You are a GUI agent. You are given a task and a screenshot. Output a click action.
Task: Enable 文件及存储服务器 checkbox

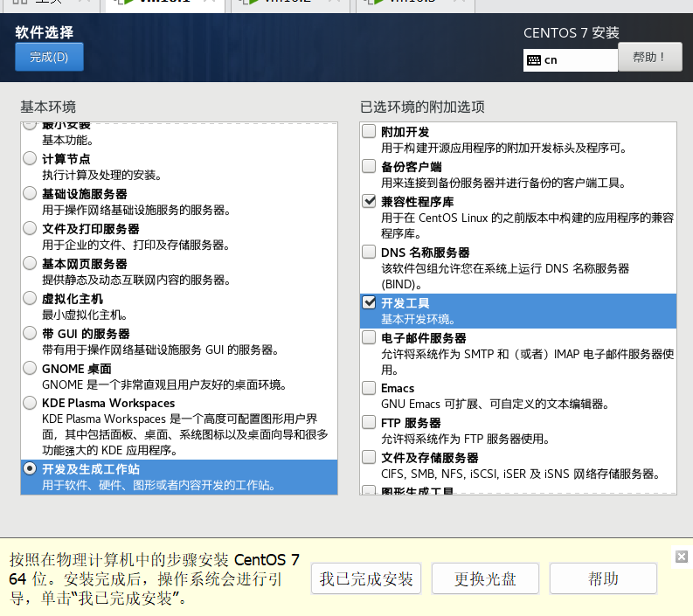coord(369,457)
